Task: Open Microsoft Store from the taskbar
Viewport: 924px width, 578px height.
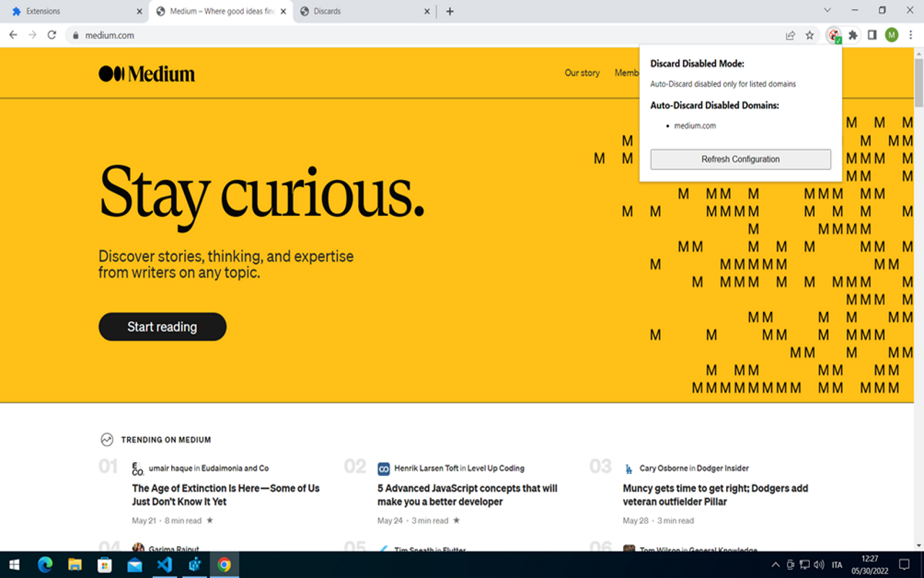Action: [x=105, y=564]
